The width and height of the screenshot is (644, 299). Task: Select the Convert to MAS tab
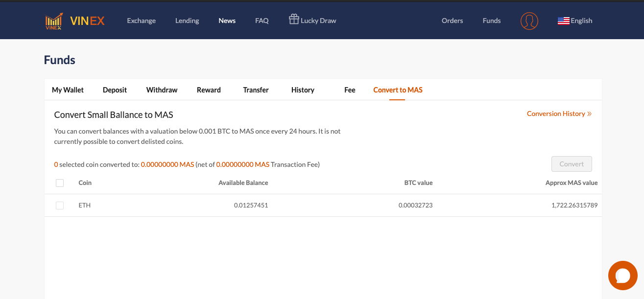click(x=398, y=90)
